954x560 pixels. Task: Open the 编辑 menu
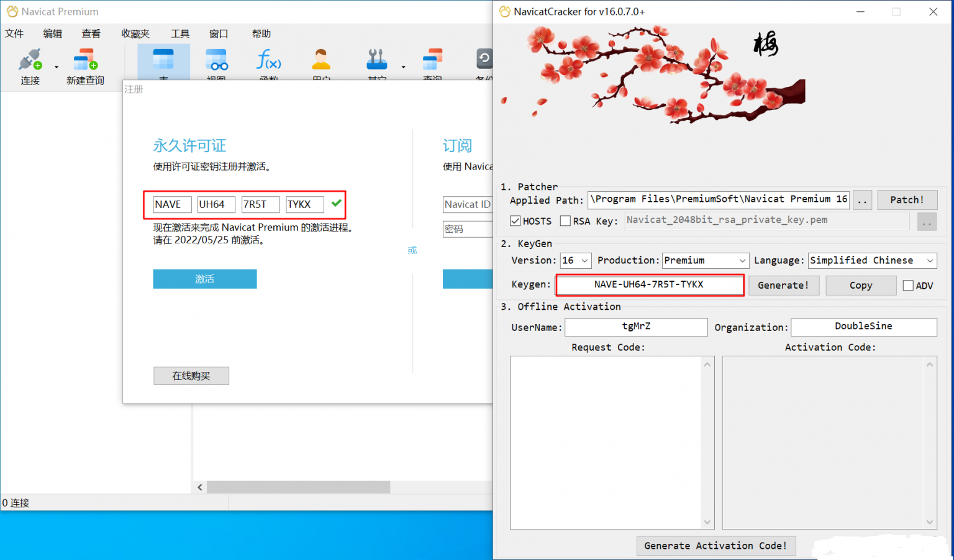(x=53, y=34)
